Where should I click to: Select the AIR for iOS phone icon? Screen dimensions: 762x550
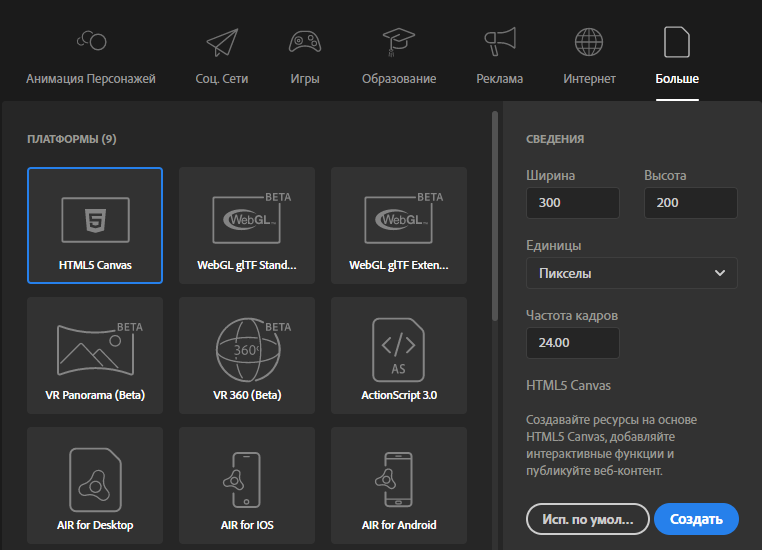(242, 480)
